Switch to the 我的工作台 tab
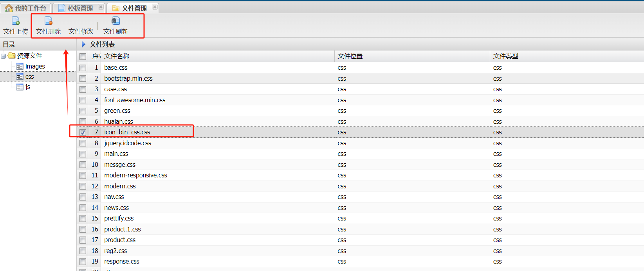This screenshot has width=644, height=271. pyautogui.click(x=26, y=8)
